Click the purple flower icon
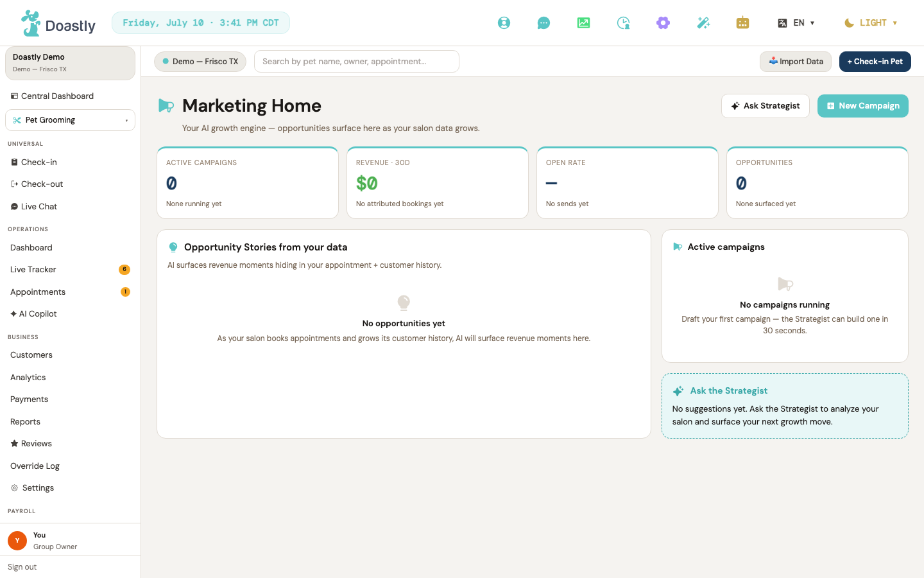Image resolution: width=924 pixels, height=578 pixels. pyautogui.click(x=663, y=23)
